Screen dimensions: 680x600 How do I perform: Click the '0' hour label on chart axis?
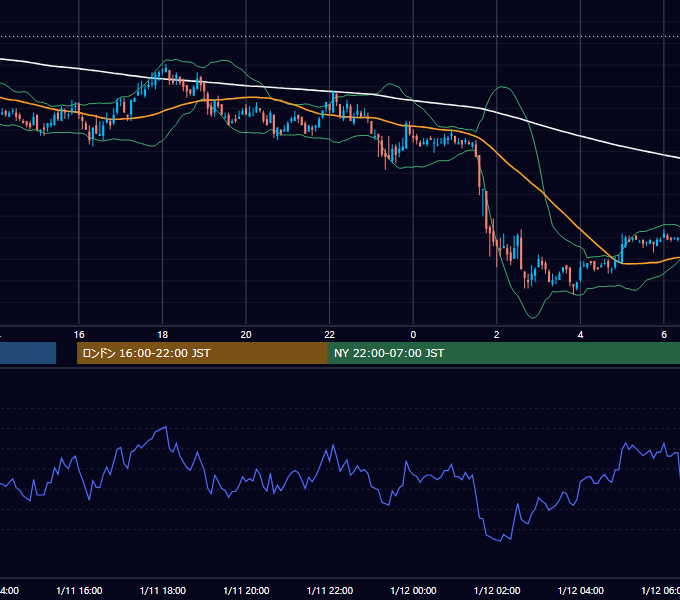coord(413,335)
